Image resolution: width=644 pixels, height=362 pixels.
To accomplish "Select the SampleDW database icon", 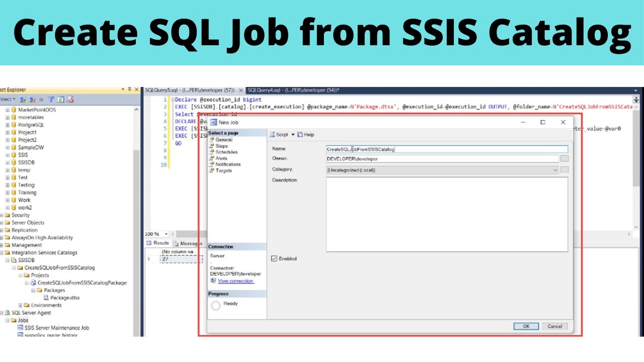I will [x=14, y=147].
